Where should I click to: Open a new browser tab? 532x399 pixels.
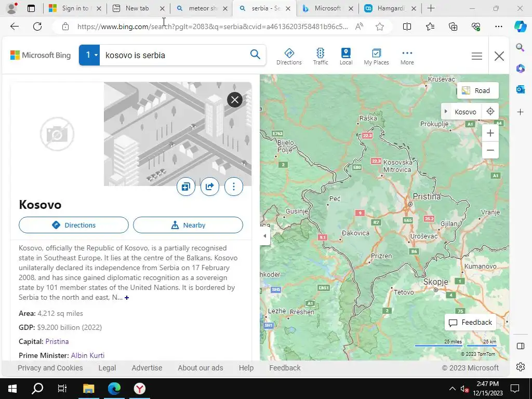pyautogui.click(x=431, y=8)
